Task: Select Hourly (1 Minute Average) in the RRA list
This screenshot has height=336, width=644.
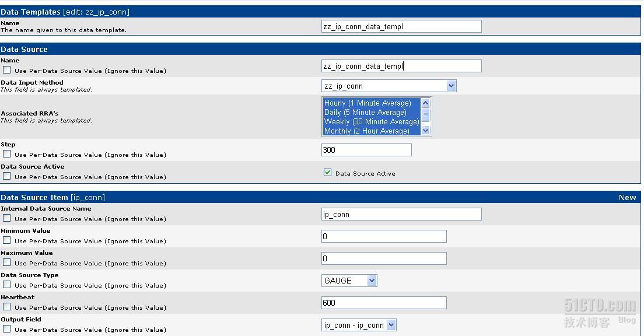Action: pos(371,103)
